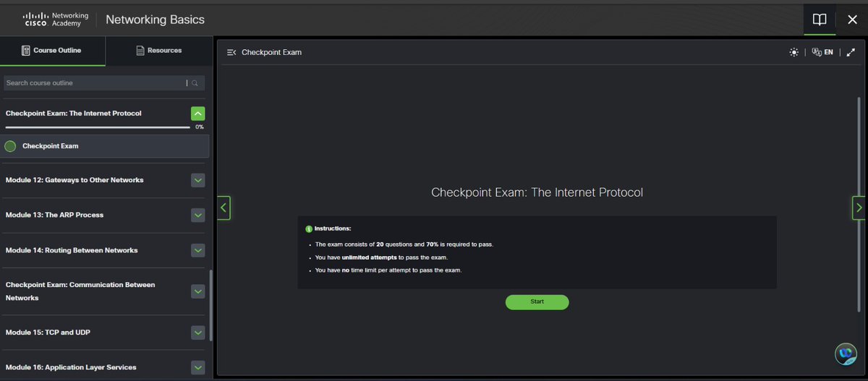Click Module 13: The ARP Process title
The image size is (868, 381).
click(54, 215)
